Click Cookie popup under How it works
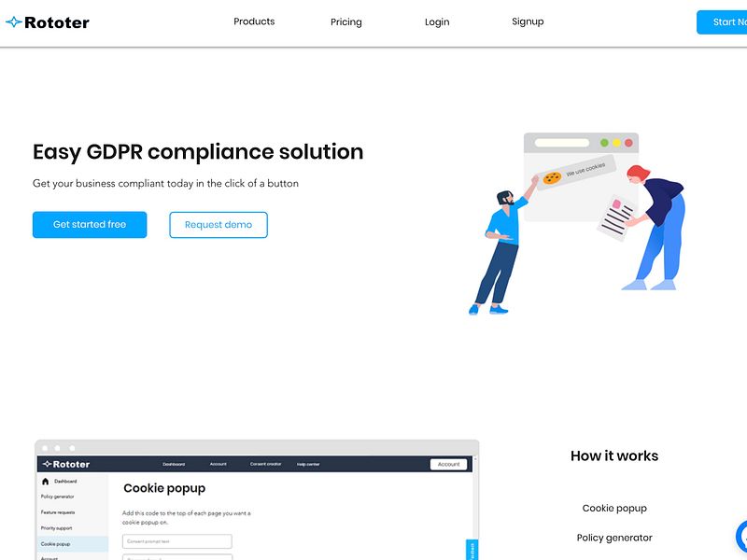This screenshot has width=747, height=560. click(x=614, y=508)
